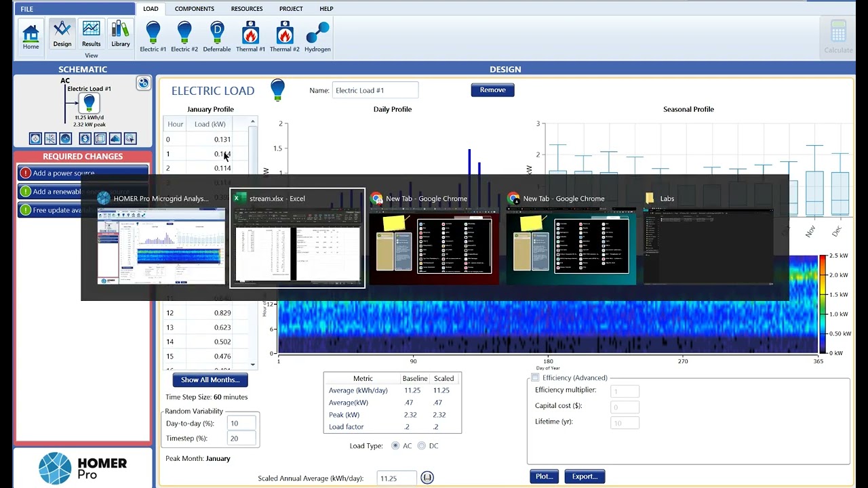This screenshot has width=868, height=488.
Task: Open the HELP tab
Action: point(326,9)
